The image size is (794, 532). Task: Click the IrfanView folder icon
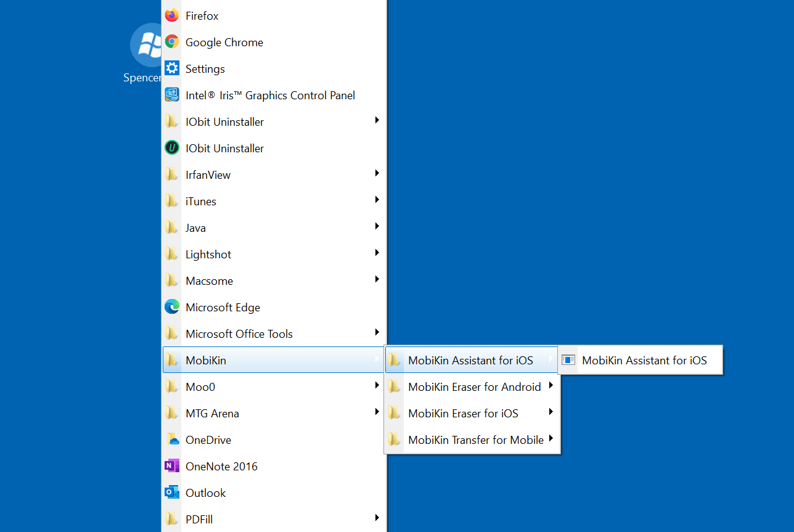(172, 174)
